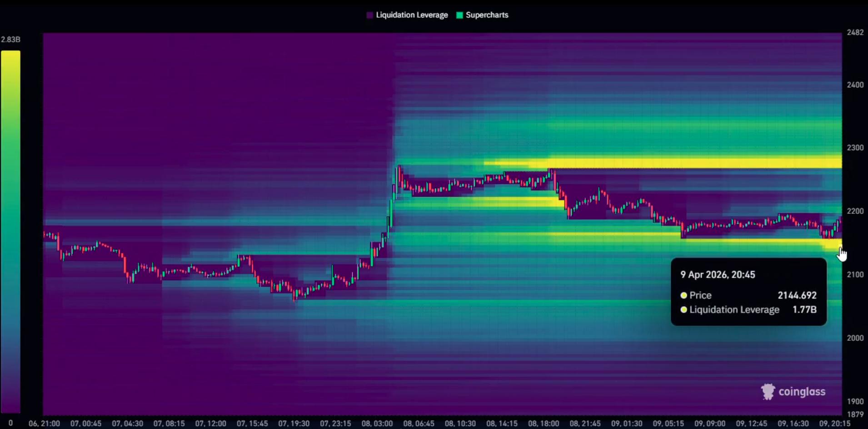Click the 2200 price axis label
Screen dimensions: 868x429
[855, 211]
